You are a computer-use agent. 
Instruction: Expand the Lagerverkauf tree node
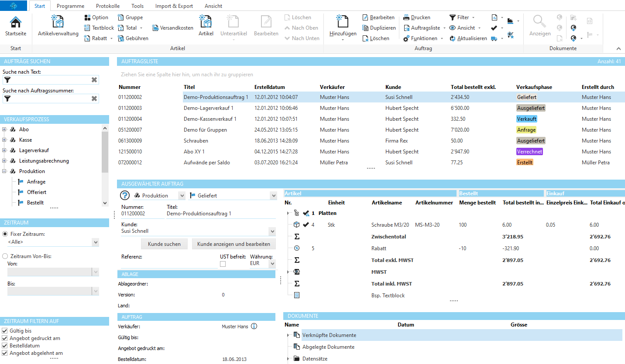[4, 150]
